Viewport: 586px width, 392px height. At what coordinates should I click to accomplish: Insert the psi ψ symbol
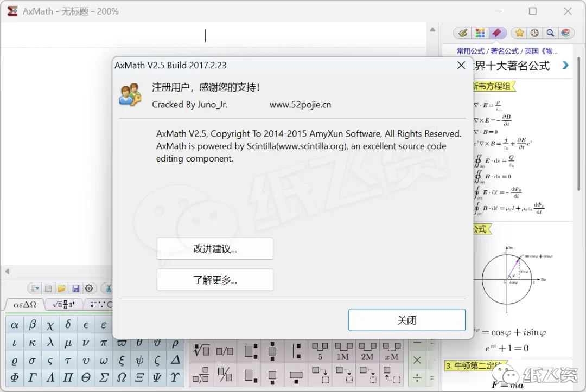click(139, 360)
